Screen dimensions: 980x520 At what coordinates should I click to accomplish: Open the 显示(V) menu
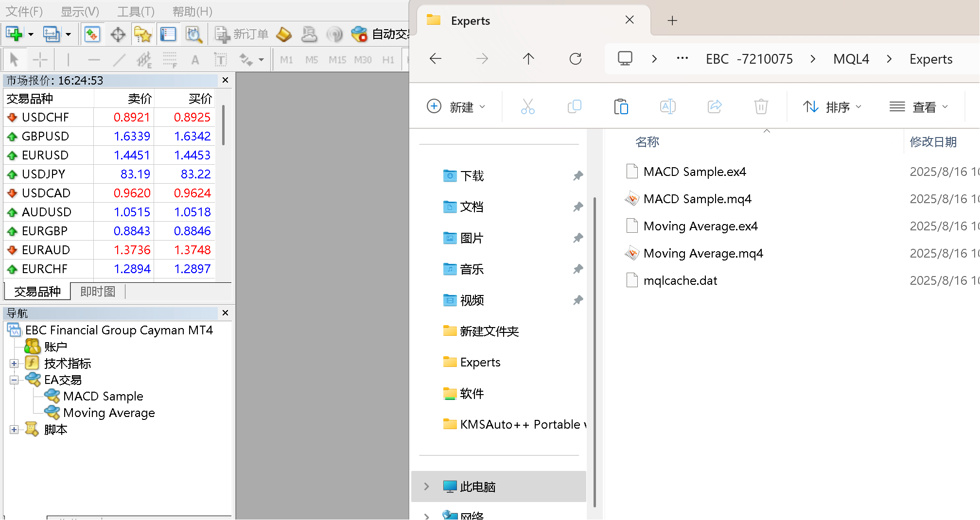[80, 11]
